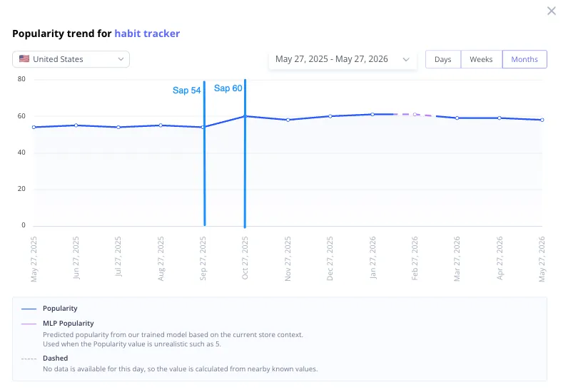
Task: Click the Oct 27, 2025 data point
Action: 245,116
